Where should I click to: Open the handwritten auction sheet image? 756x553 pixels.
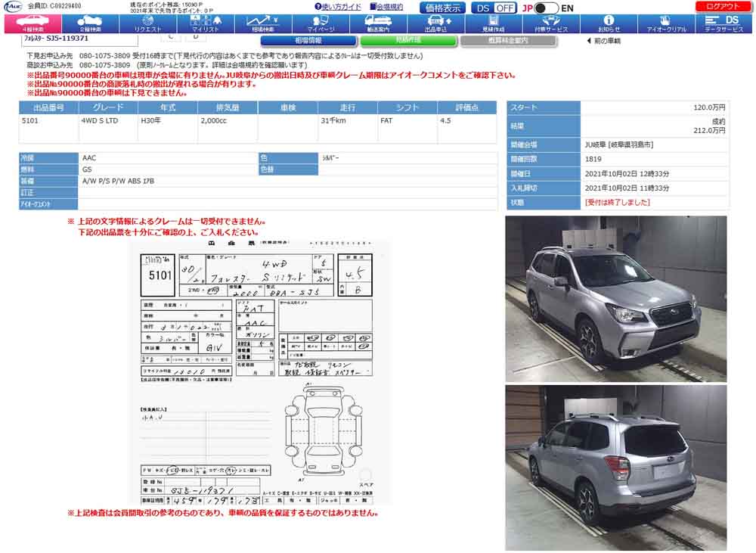pyautogui.click(x=258, y=372)
